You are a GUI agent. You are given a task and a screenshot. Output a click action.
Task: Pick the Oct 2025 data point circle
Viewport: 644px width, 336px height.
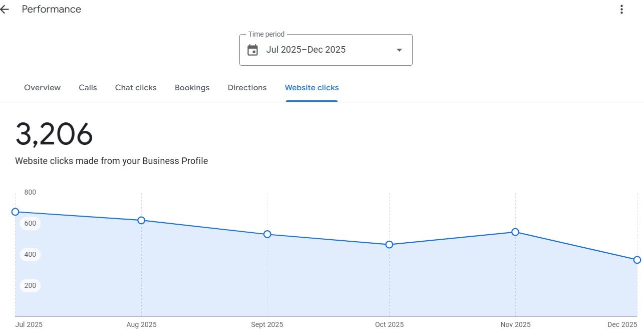[389, 245]
